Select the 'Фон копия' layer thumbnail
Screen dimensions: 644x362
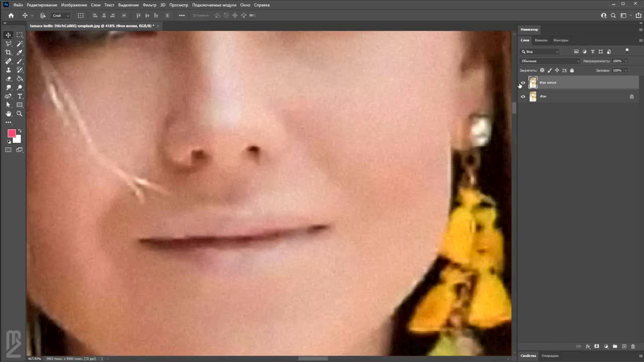coord(533,83)
